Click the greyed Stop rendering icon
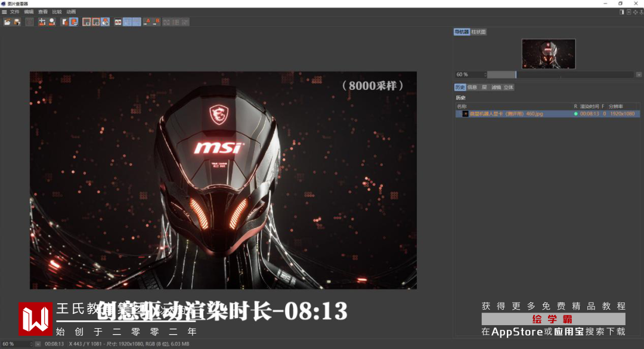Image resolution: width=644 pixels, height=349 pixels. 30,22
